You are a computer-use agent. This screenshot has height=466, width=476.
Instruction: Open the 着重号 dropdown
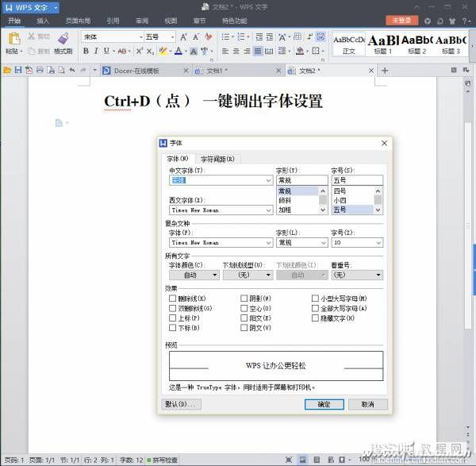(x=357, y=275)
